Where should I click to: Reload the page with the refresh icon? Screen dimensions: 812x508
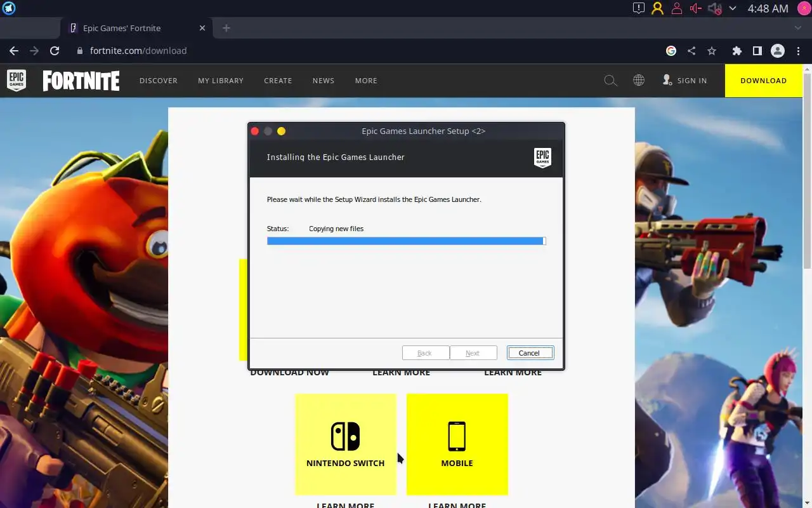point(55,51)
